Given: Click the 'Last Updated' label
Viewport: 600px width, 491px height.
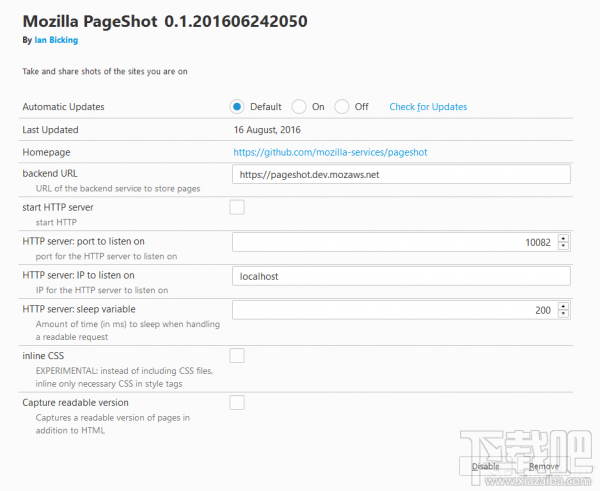Looking at the screenshot, I should [x=50, y=130].
